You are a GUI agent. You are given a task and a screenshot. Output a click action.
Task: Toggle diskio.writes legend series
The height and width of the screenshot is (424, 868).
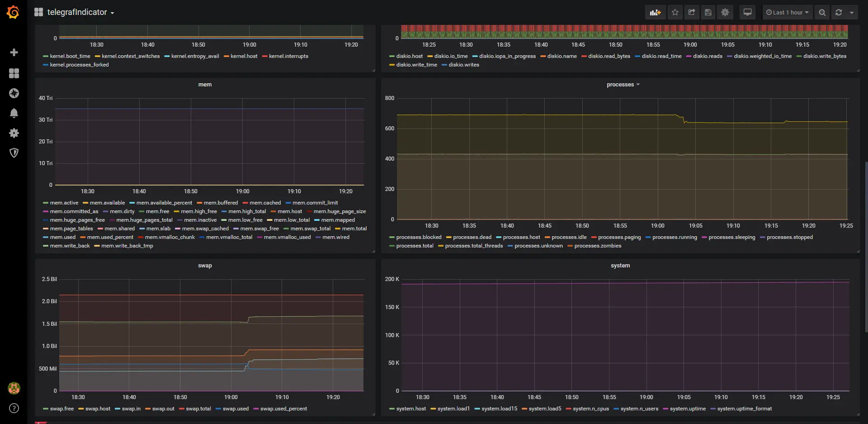[464, 65]
